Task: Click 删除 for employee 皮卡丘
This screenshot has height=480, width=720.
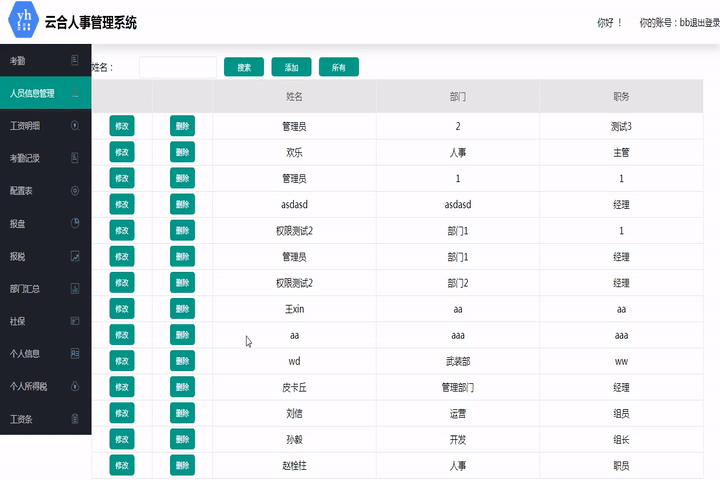Action: (x=182, y=386)
